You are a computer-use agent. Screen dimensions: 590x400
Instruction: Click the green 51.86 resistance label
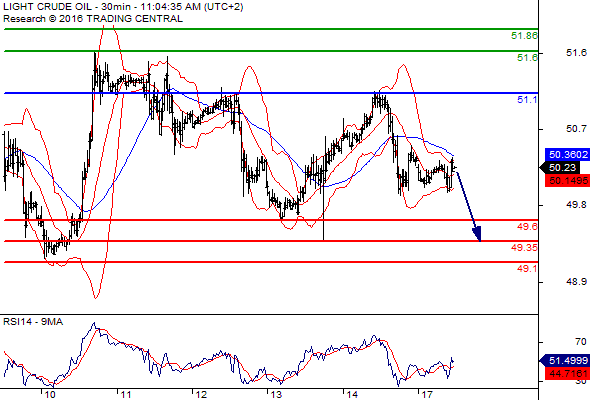[x=524, y=36]
